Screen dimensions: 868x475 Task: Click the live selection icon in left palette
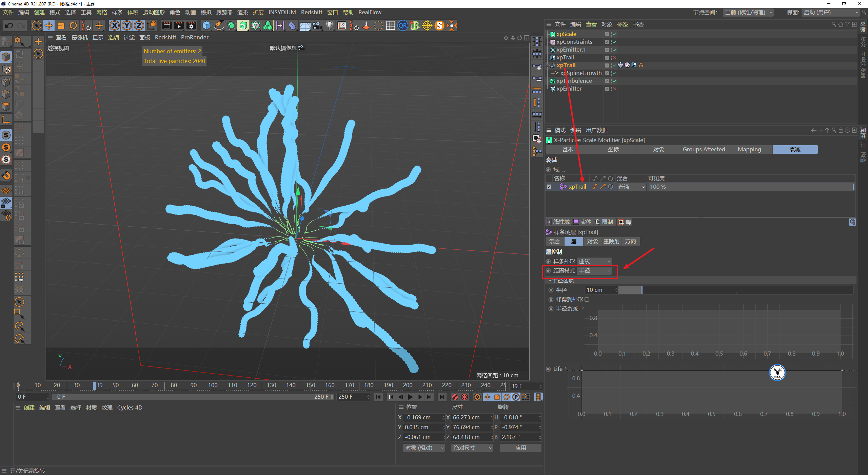click(x=19, y=302)
